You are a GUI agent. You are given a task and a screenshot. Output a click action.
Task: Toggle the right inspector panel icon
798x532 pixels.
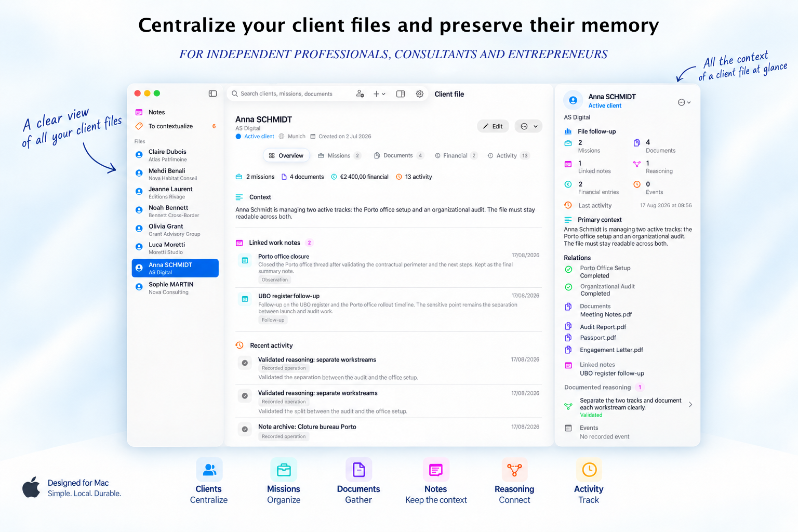point(401,94)
